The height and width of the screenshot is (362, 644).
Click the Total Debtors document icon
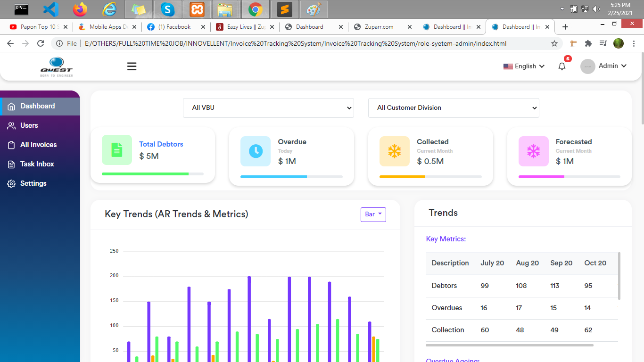(117, 150)
